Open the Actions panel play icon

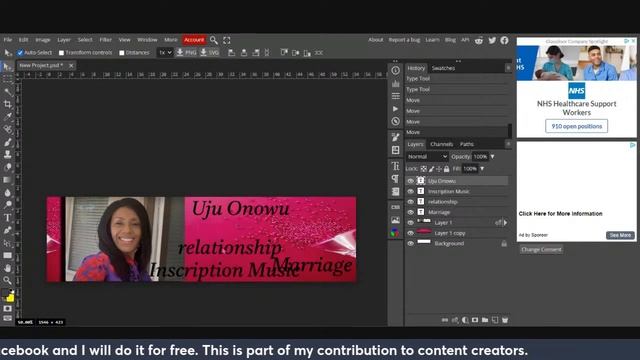(395, 109)
